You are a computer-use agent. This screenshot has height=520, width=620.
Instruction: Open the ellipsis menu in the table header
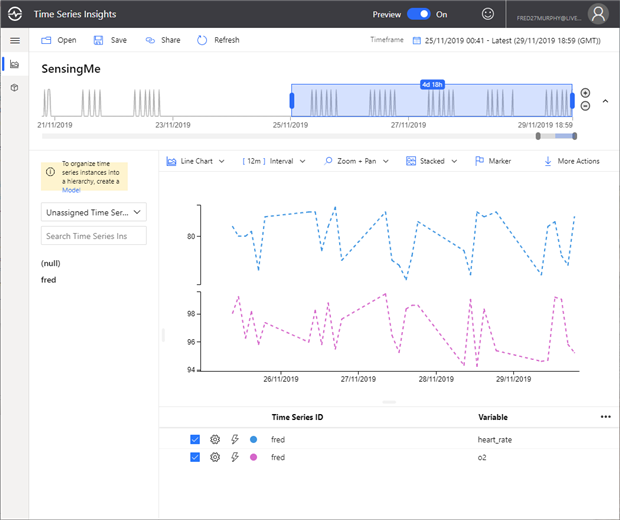605,417
